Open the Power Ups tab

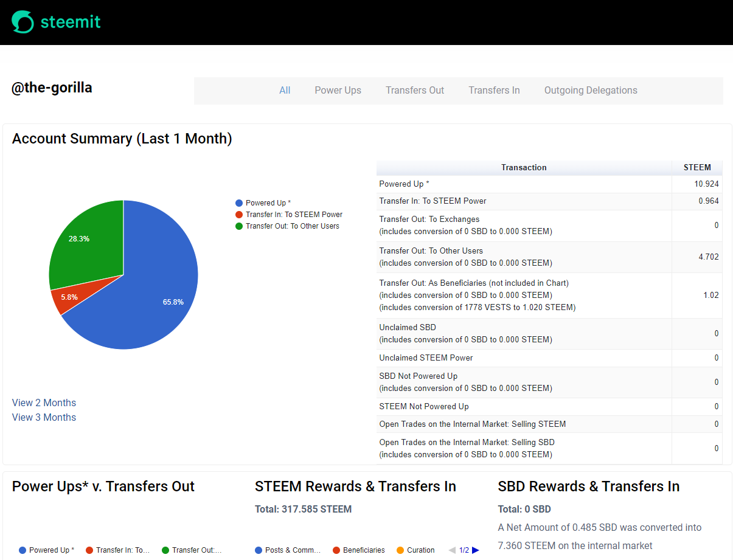338,91
